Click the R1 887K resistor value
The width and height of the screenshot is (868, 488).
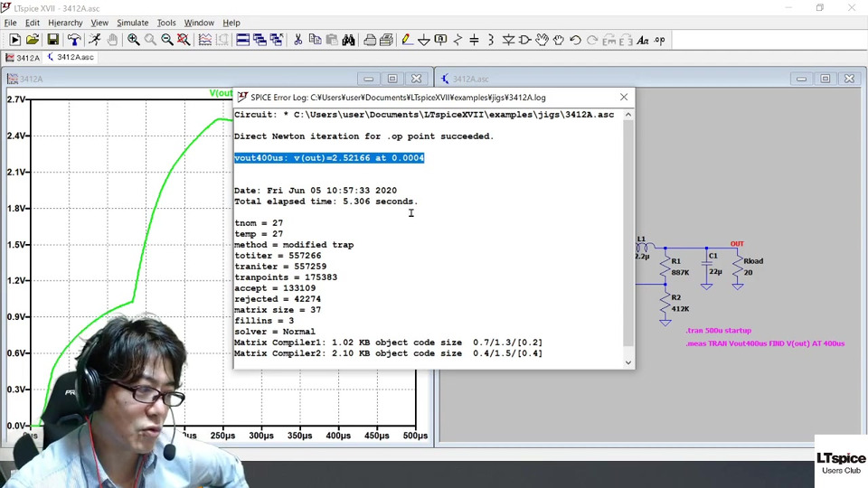[x=680, y=273]
